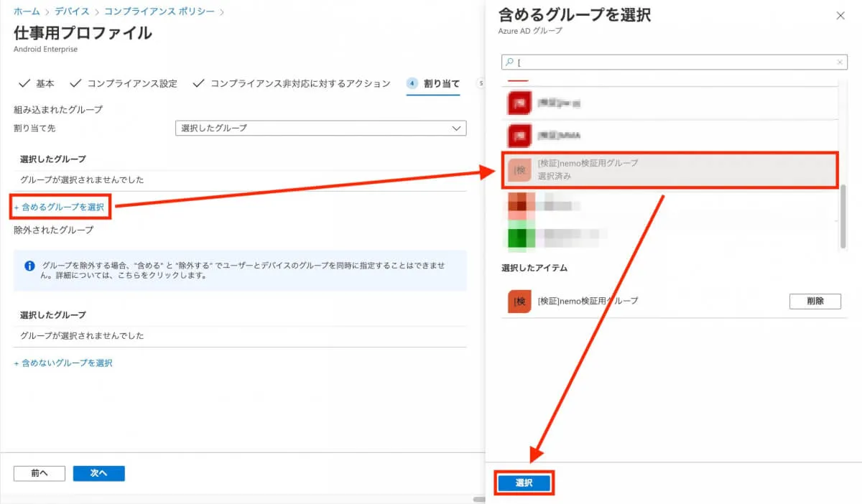Close the 含めるグループを選択 panel

pyautogui.click(x=840, y=15)
